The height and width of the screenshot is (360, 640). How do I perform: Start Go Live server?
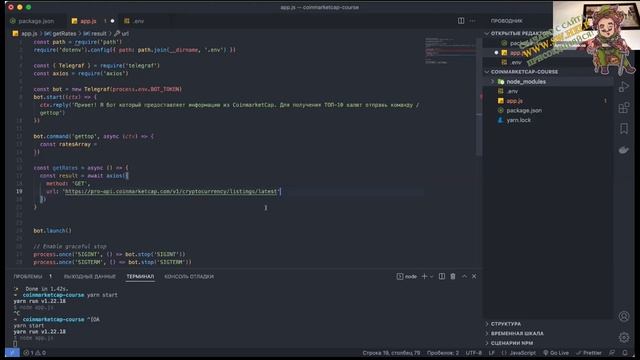[556, 353]
